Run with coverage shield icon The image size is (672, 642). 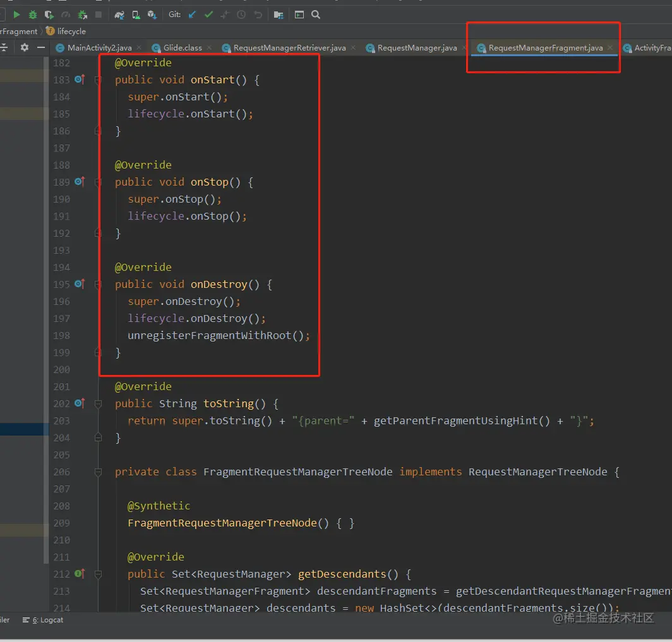(x=49, y=15)
